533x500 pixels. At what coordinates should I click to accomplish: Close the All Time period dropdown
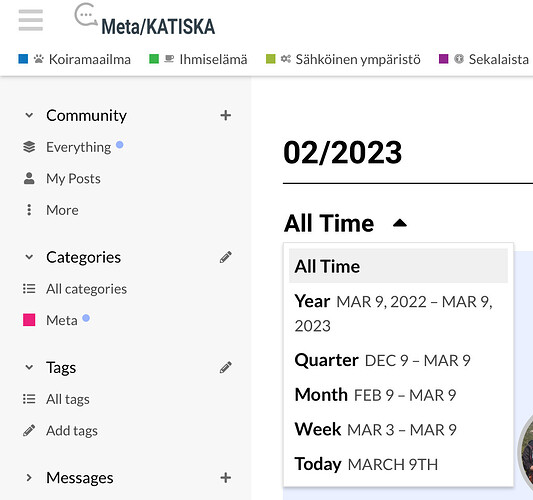[346, 223]
